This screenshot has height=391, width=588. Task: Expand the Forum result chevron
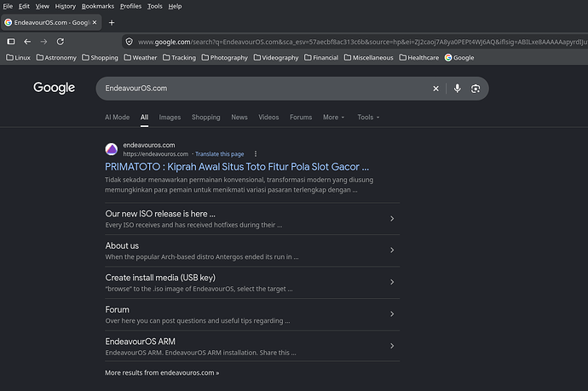pos(392,314)
